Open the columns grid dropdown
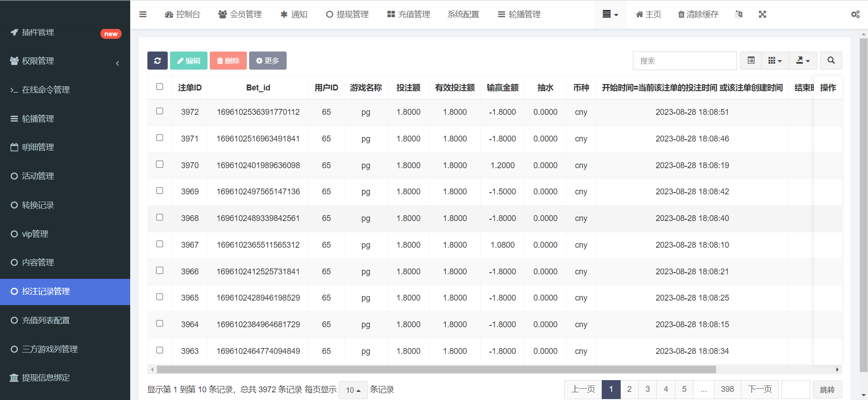The width and height of the screenshot is (868, 400). point(775,61)
